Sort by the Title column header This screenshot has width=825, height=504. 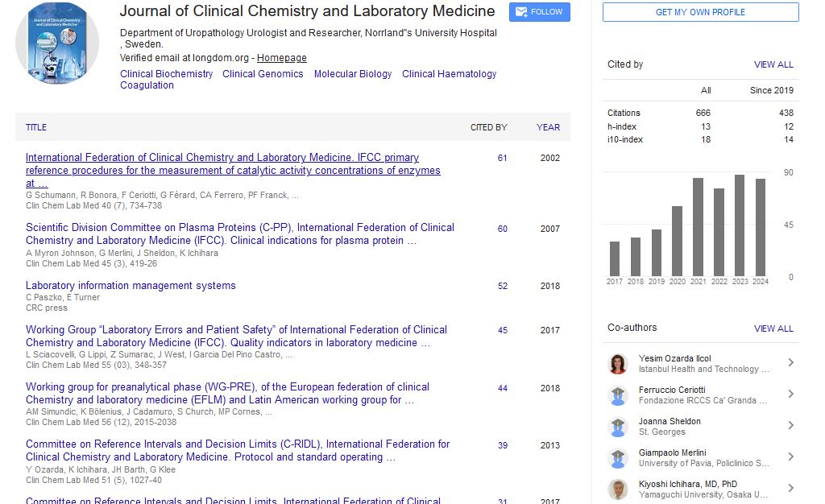(36, 127)
